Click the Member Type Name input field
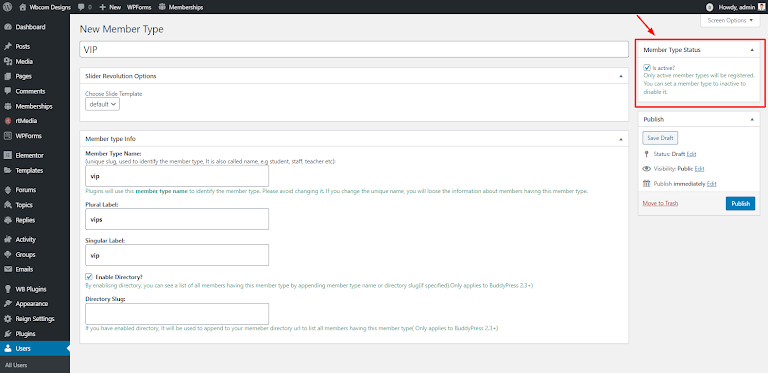768x373 pixels. point(177,176)
